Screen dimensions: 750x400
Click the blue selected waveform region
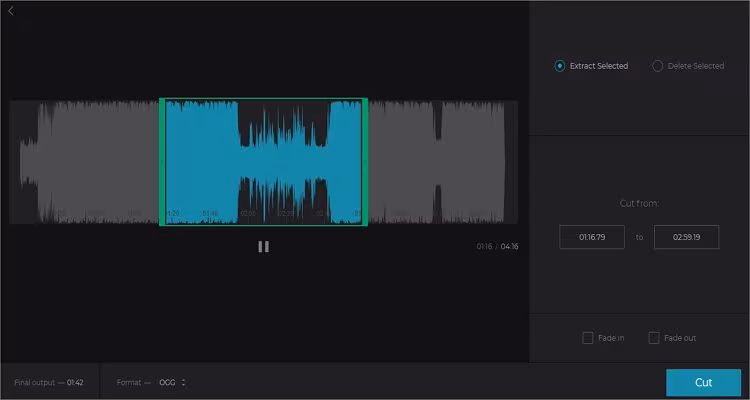tap(263, 162)
